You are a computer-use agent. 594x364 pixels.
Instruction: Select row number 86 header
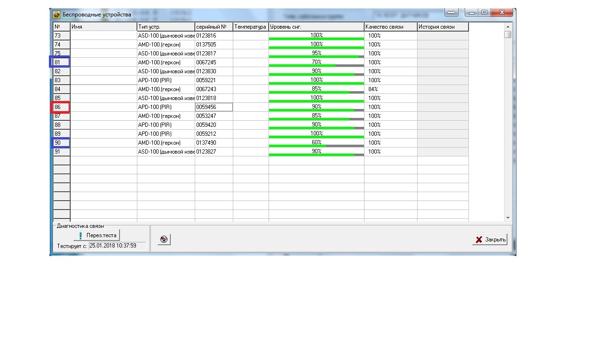point(60,107)
